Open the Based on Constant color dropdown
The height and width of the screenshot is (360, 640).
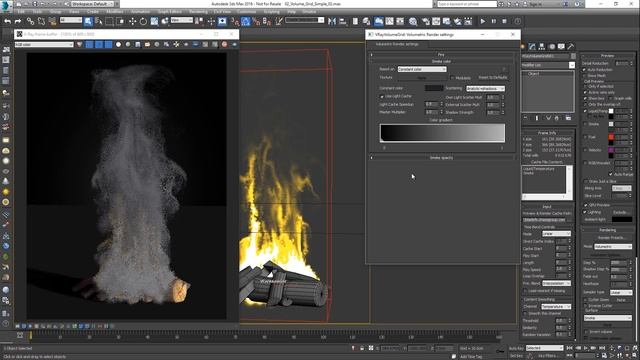click(x=422, y=69)
